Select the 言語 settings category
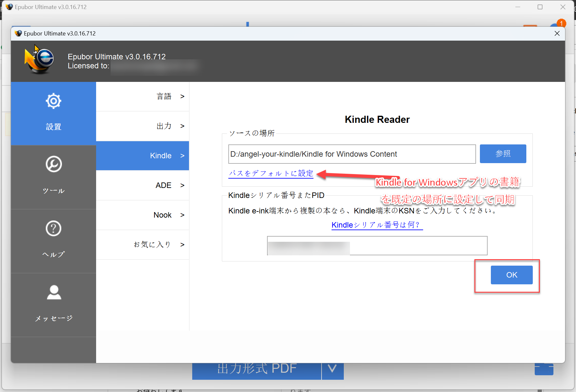Viewport: 576px width, 392px height. [143, 96]
